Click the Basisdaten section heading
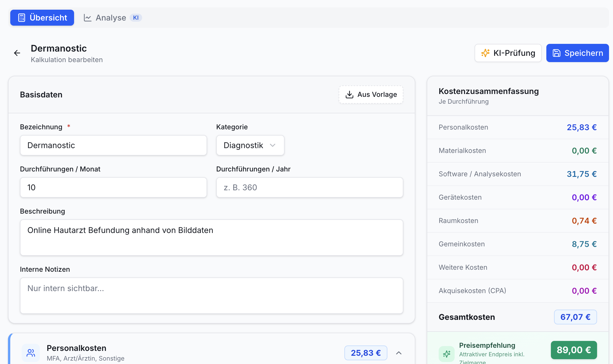Viewport: 613px width, 364px height. click(x=41, y=95)
